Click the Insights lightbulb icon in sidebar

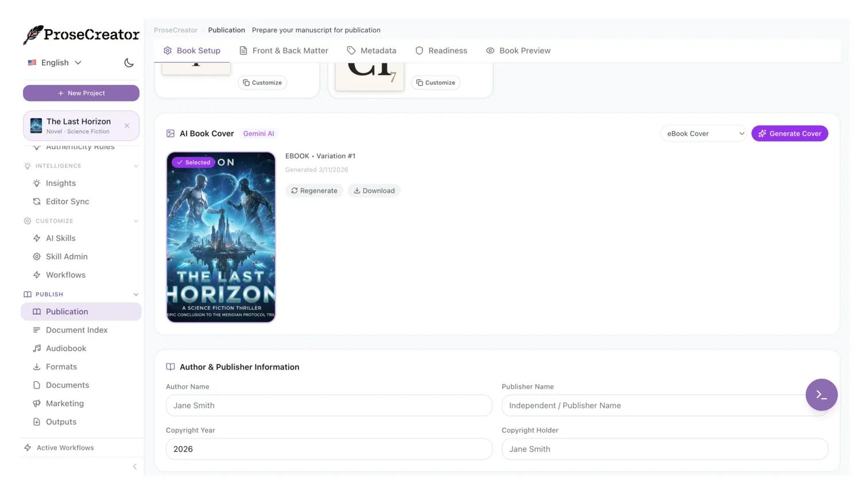(x=37, y=183)
